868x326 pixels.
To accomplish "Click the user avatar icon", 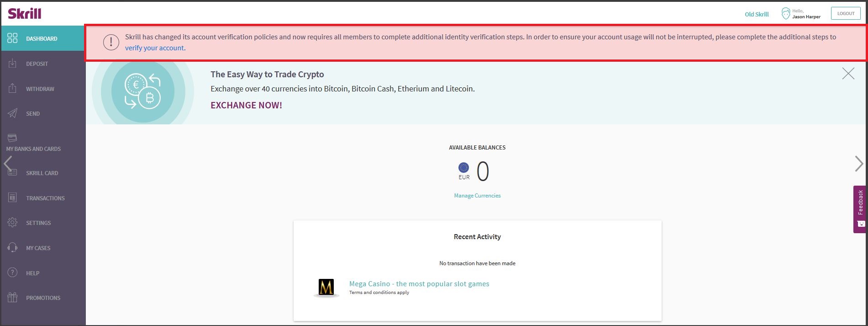I will (785, 14).
